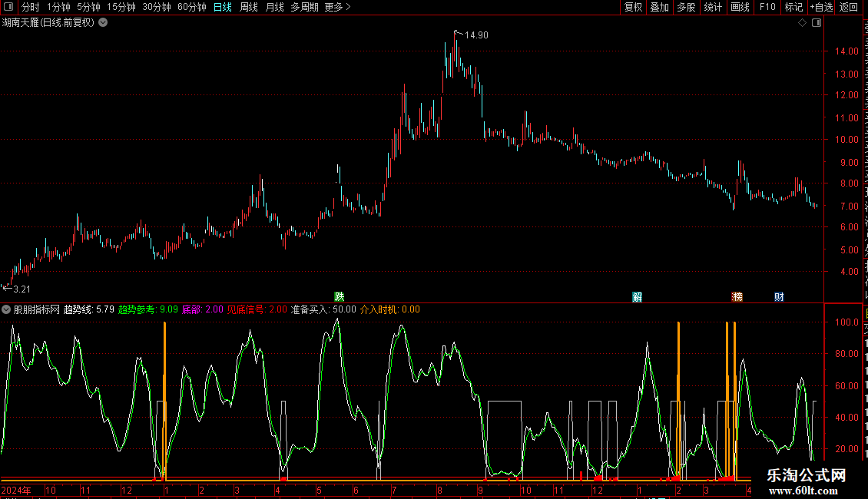Click the 叠加 overlay button
Viewport: 868px width, 499px height.
(659, 7)
